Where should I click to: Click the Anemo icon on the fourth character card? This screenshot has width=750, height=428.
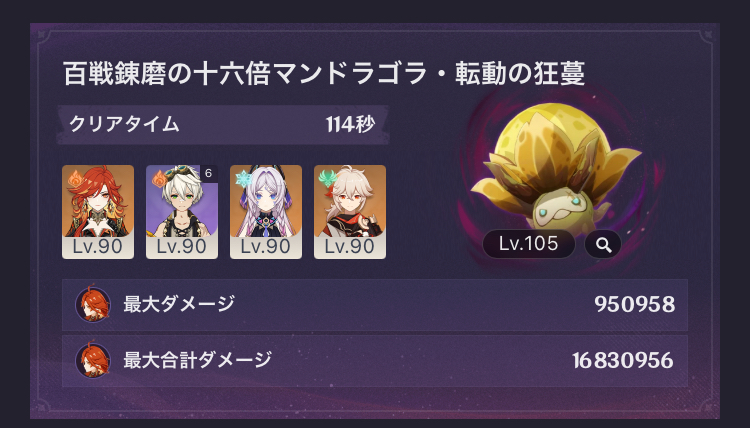(x=328, y=179)
